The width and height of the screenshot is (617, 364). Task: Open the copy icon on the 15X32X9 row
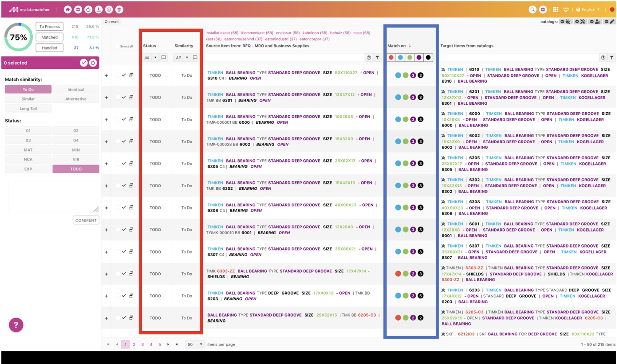click(131, 141)
